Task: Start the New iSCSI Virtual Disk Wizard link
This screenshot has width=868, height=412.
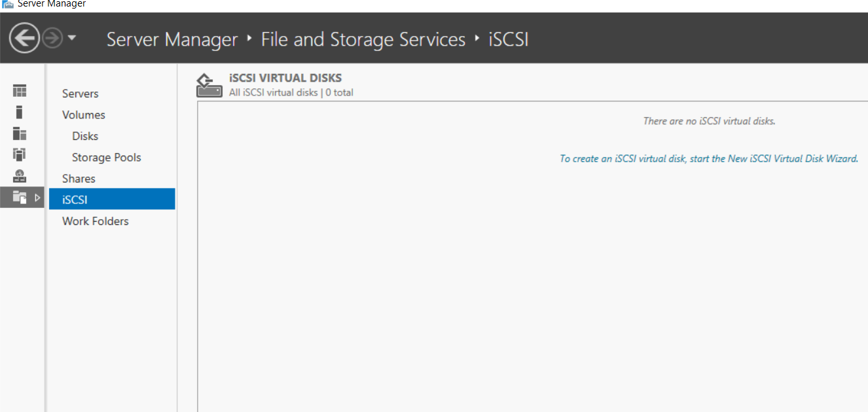Action: click(x=709, y=158)
